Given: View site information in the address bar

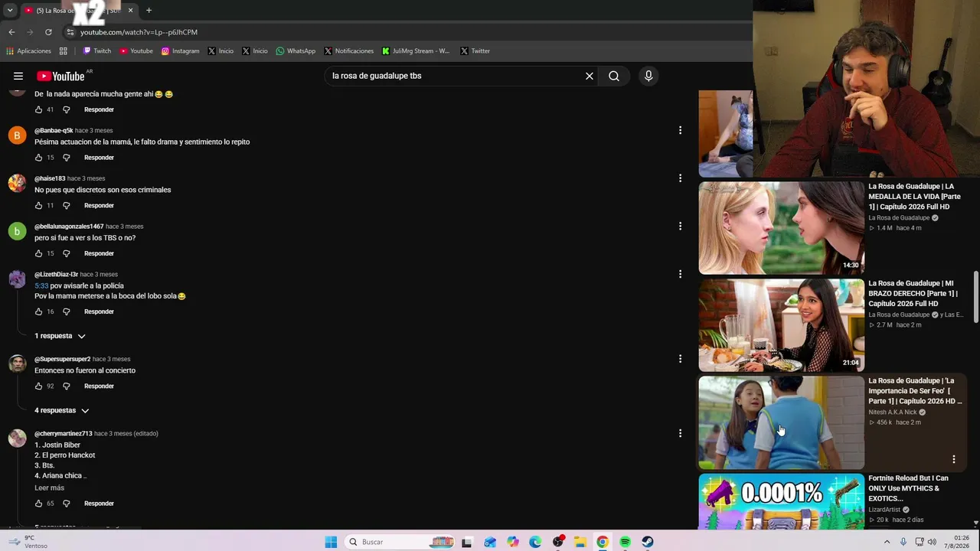Looking at the screenshot, I should [x=70, y=32].
